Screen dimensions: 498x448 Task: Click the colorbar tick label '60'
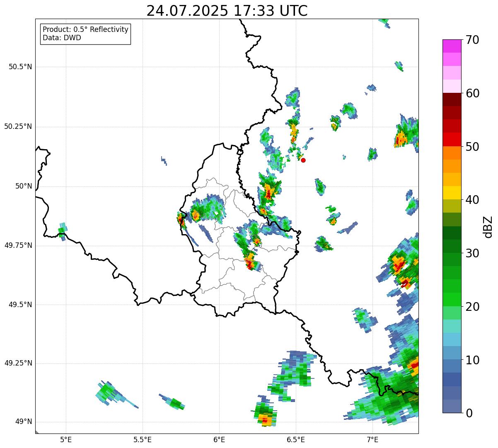472,93
